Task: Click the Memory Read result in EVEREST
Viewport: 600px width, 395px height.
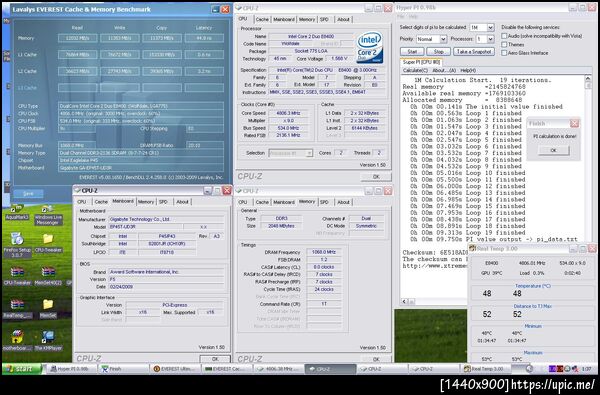Action: point(78,38)
